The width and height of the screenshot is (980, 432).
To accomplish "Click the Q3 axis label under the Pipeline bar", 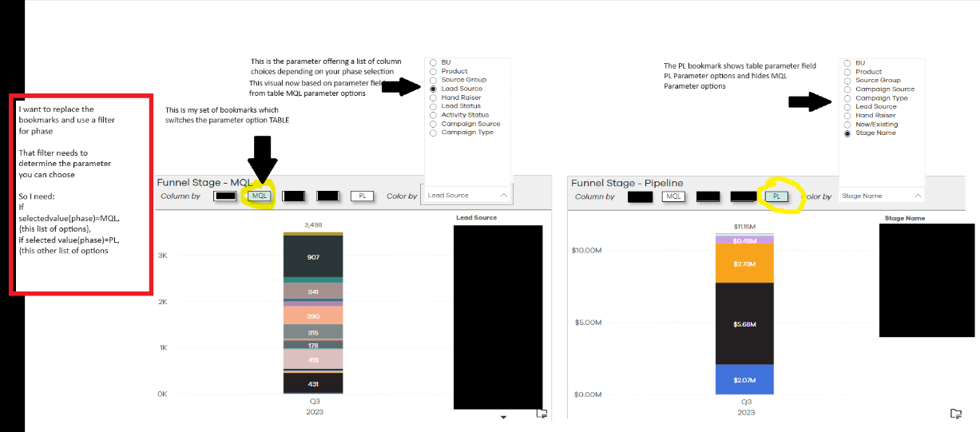I will [746, 402].
